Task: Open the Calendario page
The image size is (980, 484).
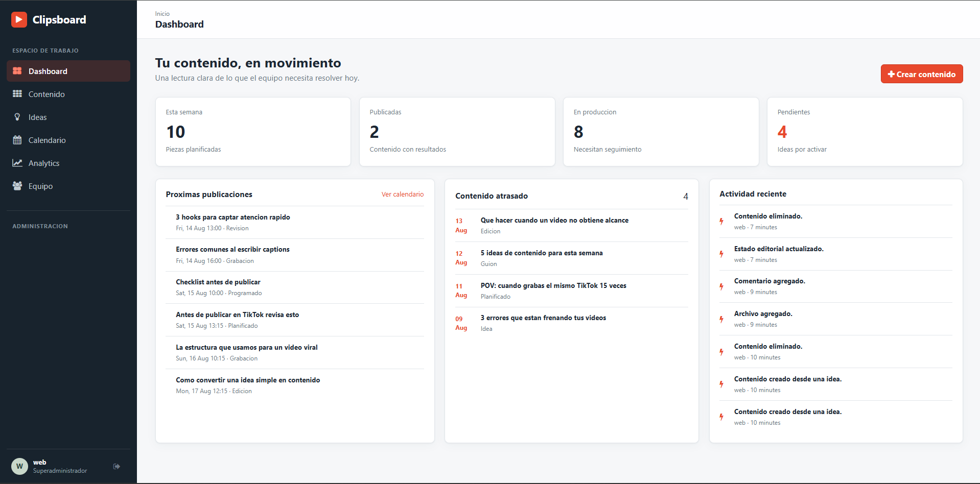Action: tap(68, 140)
